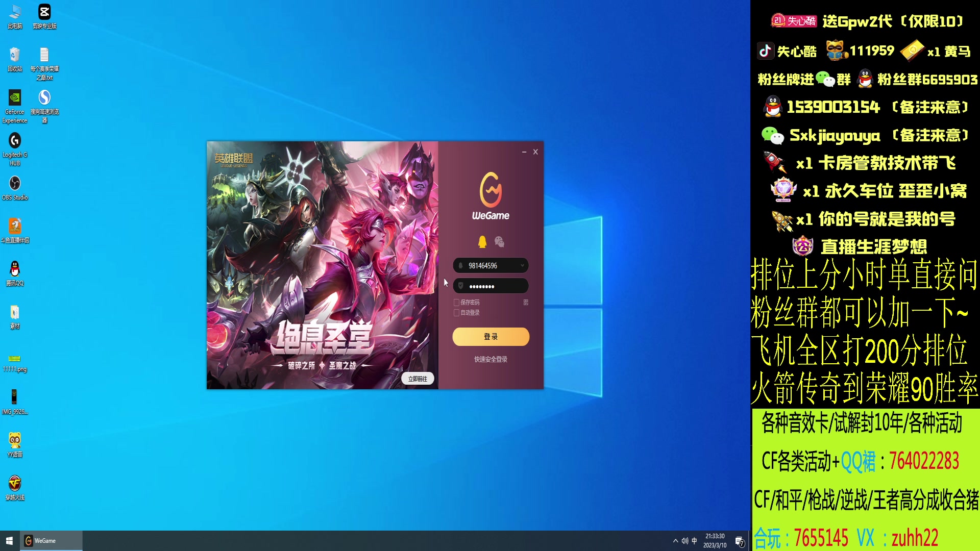Enable the 保存密码 checkbox

(456, 303)
